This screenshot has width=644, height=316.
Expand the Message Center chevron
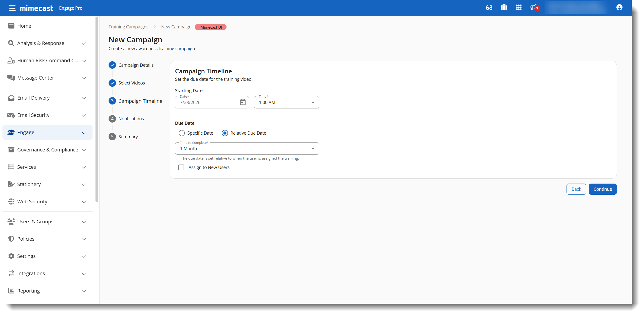click(84, 78)
